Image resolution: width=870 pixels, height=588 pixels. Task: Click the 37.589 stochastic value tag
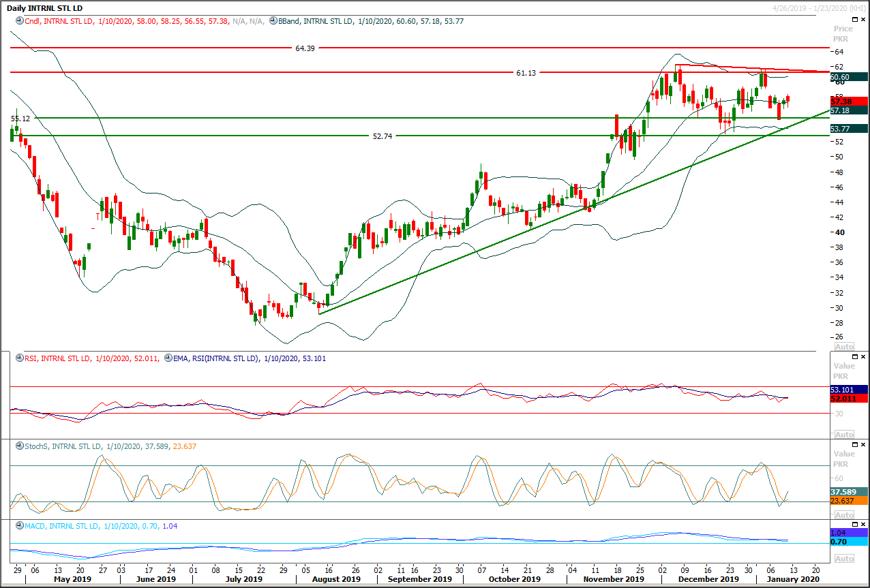click(849, 491)
